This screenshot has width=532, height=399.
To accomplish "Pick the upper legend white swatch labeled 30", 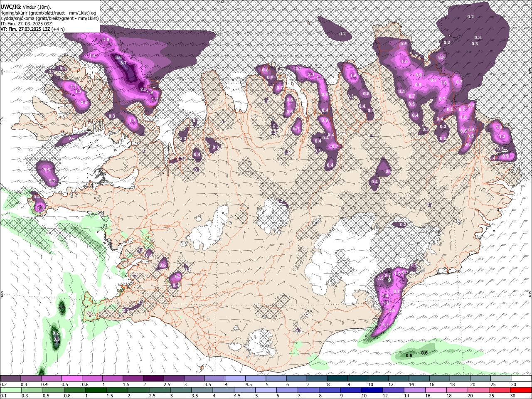I will tap(521, 379).
